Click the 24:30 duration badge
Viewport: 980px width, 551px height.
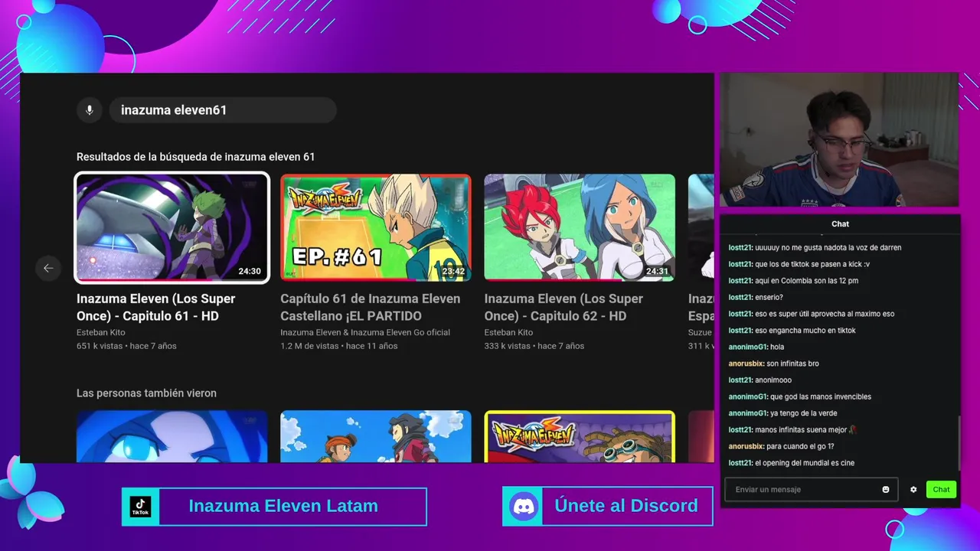click(250, 271)
